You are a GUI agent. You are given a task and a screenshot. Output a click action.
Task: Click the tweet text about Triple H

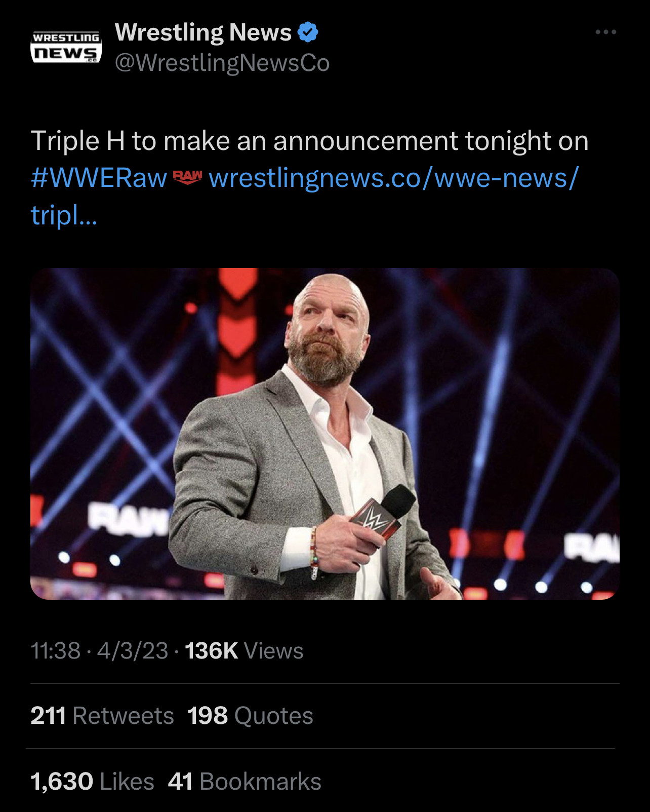(309, 140)
